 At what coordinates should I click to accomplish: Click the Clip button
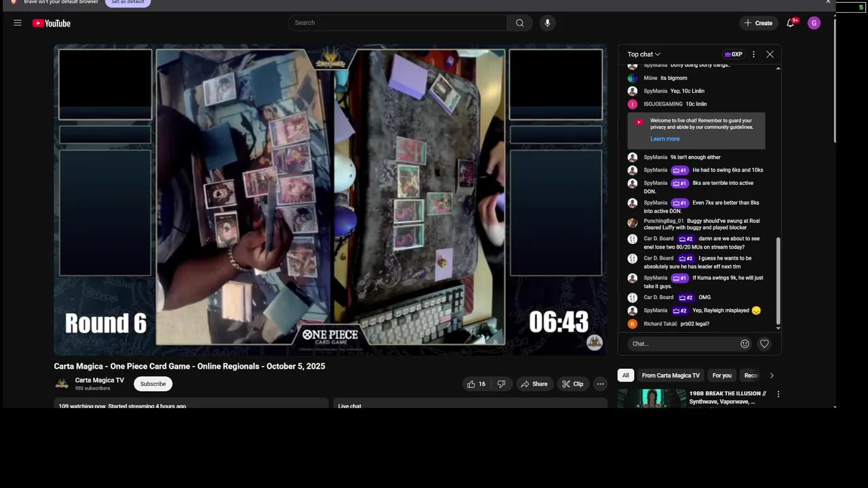point(572,384)
